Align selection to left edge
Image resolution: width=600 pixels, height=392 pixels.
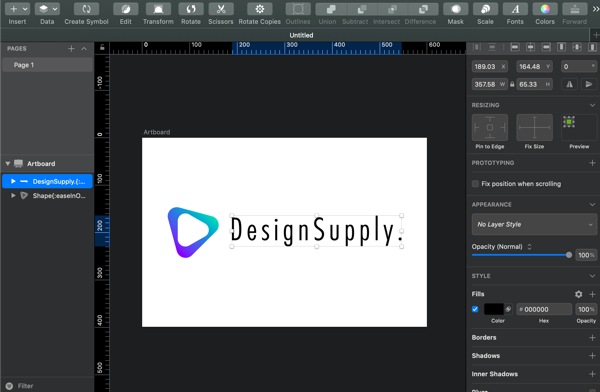(x=515, y=47)
